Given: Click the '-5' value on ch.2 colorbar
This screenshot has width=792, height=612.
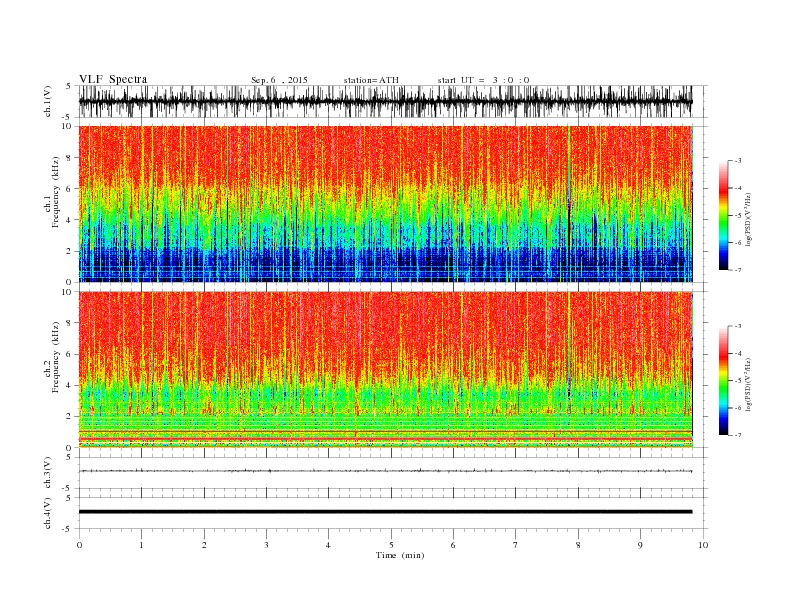Looking at the screenshot, I should coord(738,381).
